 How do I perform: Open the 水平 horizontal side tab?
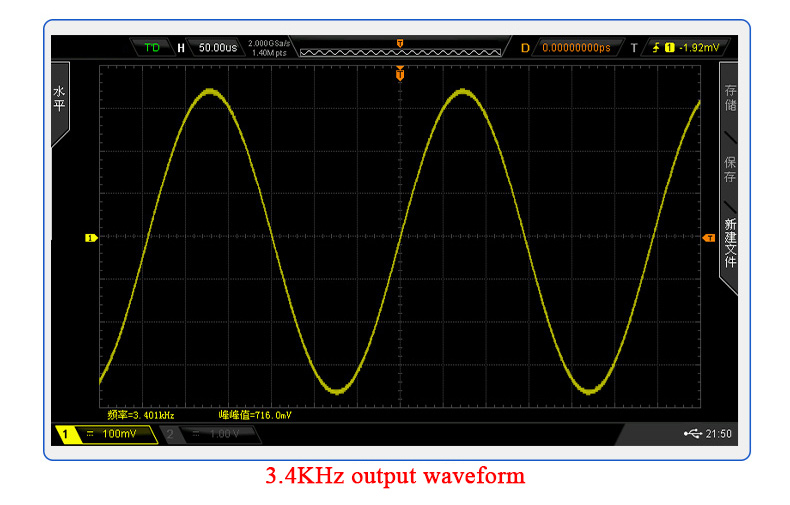click(58, 98)
